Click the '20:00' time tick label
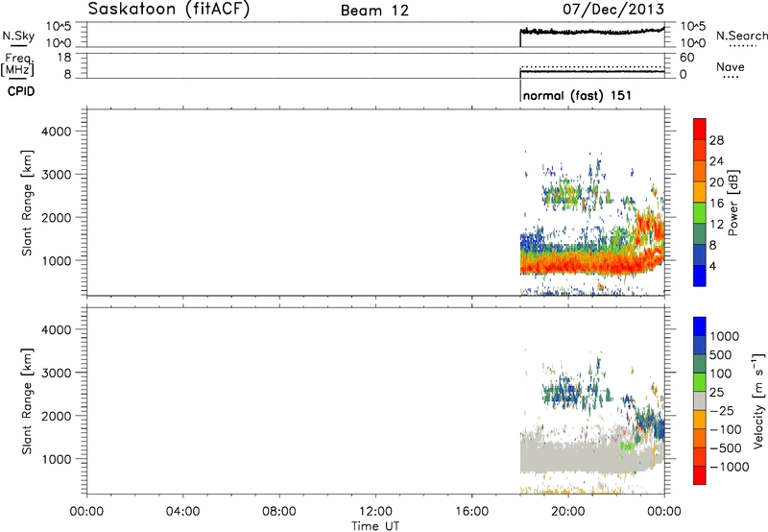Viewport: 768px width, 532px height. pyautogui.click(x=568, y=512)
